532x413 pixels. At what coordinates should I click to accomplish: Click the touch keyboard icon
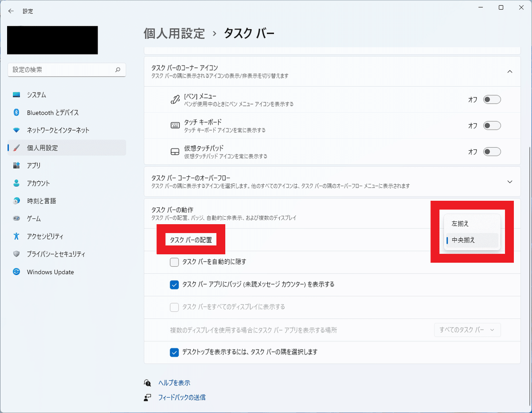click(175, 125)
